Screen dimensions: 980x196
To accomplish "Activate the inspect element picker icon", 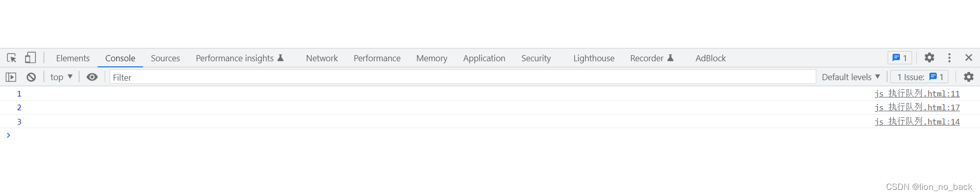I will click(12, 58).
